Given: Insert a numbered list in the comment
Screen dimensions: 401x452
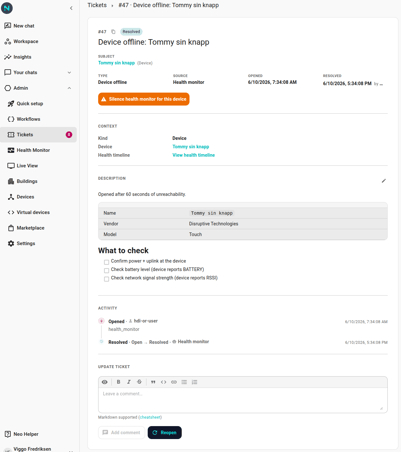Looking at the screenshot, I should click(x=195, y=382).
